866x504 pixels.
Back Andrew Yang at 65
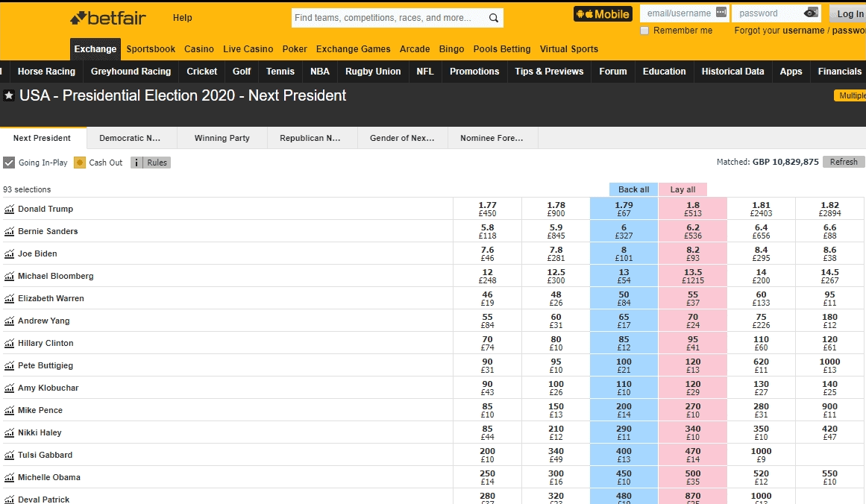(x=624, y=321)
